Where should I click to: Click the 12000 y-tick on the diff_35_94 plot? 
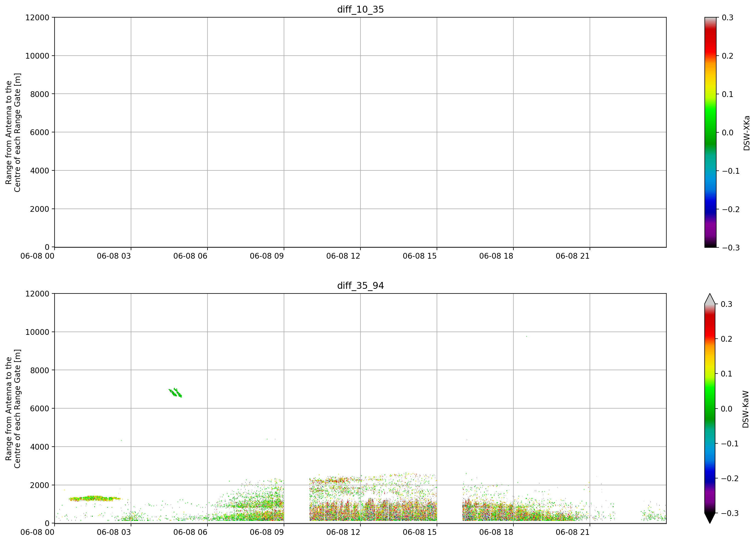tap(37, 293)
